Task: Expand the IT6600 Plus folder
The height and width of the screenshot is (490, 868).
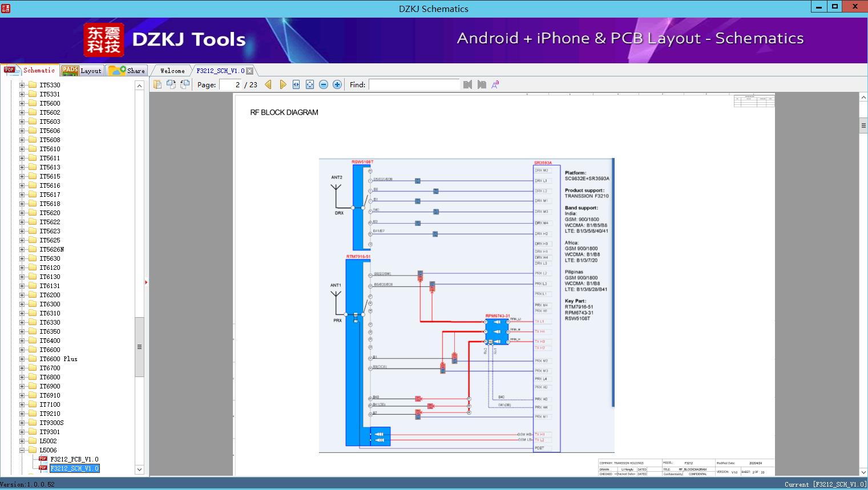Action: pyautogui.click(x=22, y=359)
